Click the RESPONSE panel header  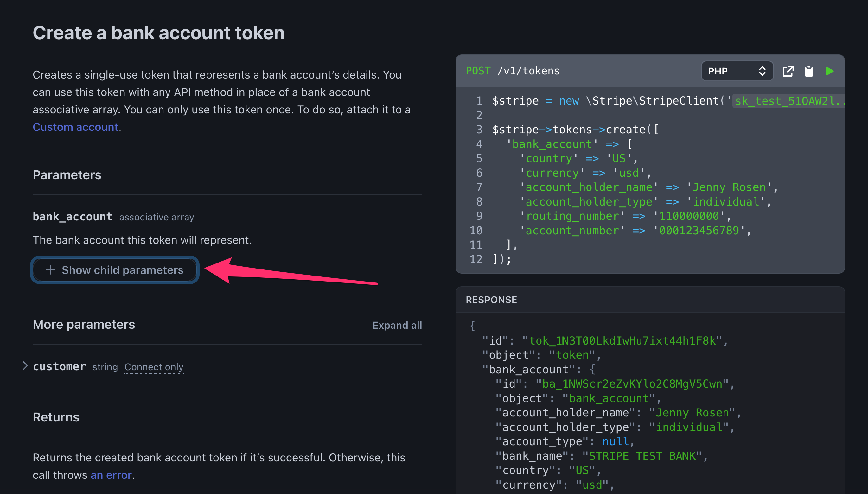[x=491, y=300]
